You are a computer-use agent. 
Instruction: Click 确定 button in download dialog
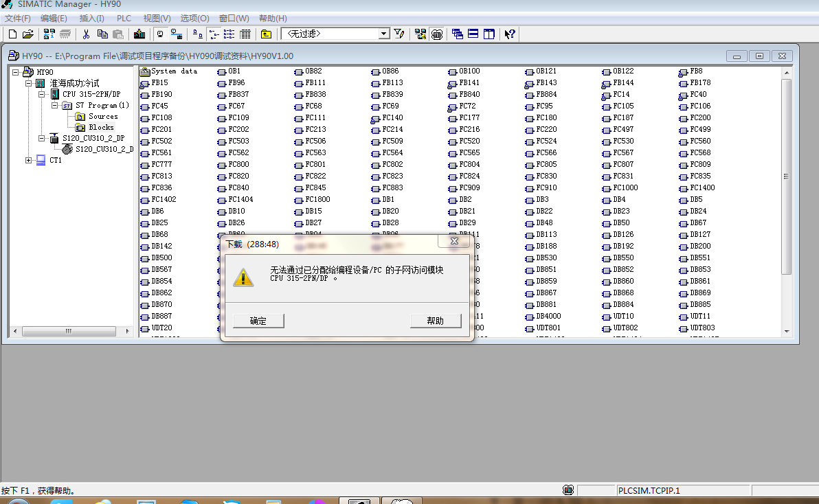pos(258,321)
